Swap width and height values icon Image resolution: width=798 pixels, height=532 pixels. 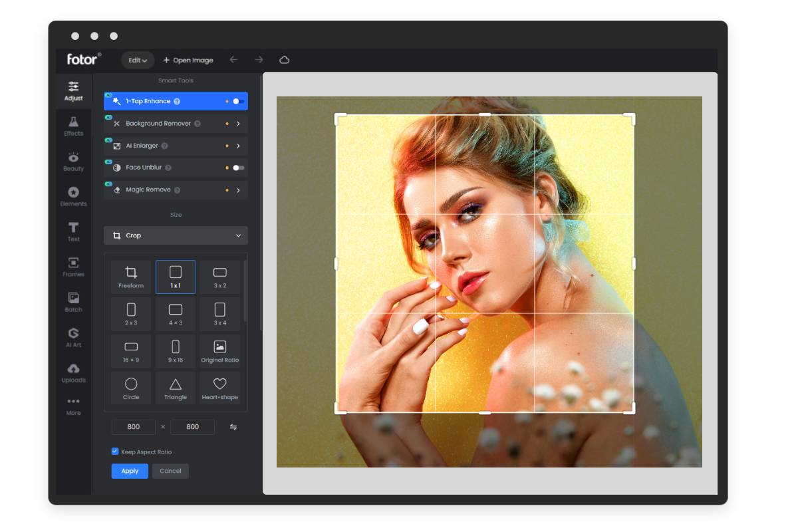click(x=233, y=427)
